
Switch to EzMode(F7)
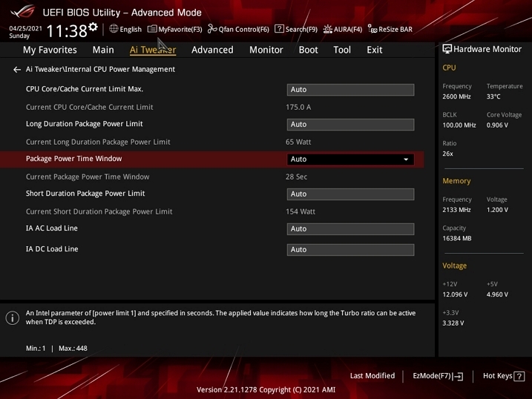(x=437, y=376)
